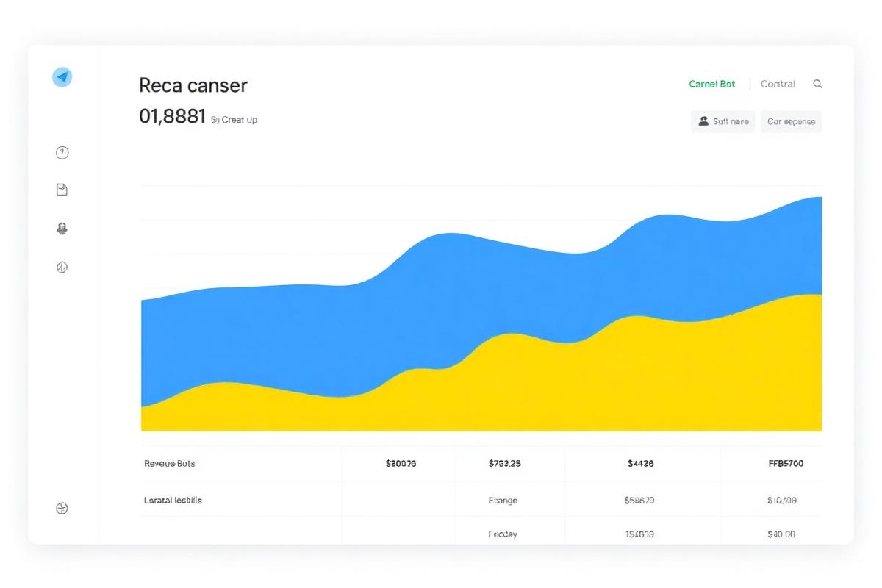Screen dimensions: 882x588
Task: Open search with the magnifier icon
Action: (817, 84)
